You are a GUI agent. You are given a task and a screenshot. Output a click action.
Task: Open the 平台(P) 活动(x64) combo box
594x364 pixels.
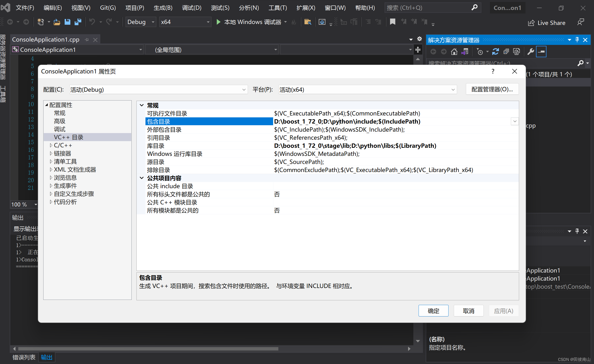pyautogui.click(x=368, y=90)
